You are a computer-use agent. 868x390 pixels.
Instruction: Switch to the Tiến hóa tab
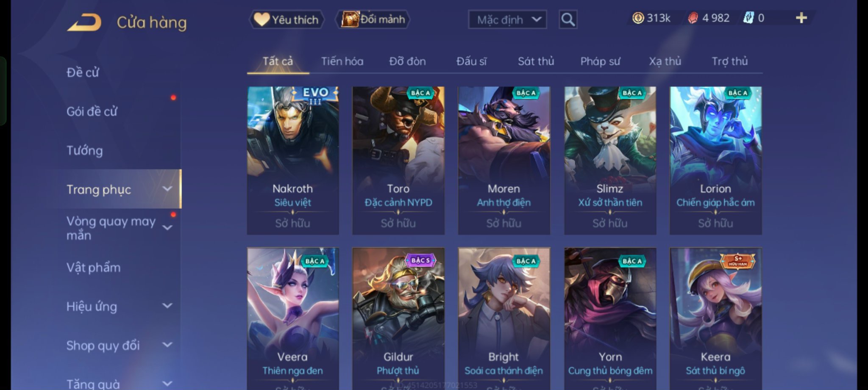tap(342, 61)
